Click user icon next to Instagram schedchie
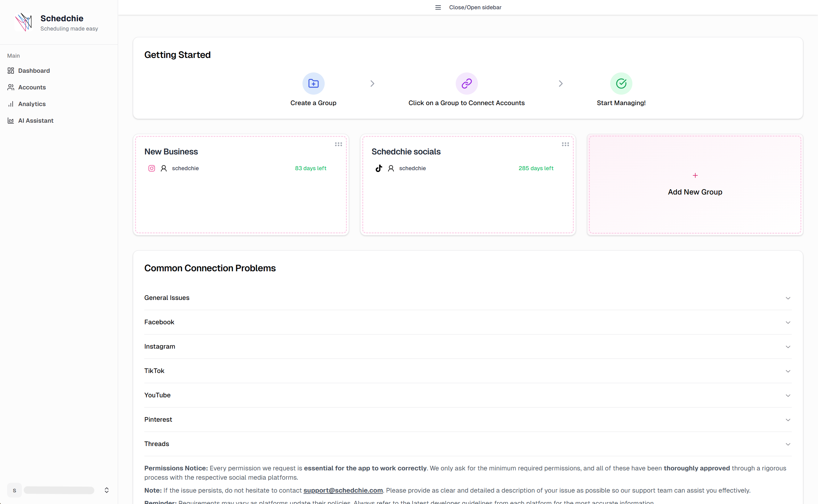This screenshot has height=504, width=818. [x=164, y=168]
